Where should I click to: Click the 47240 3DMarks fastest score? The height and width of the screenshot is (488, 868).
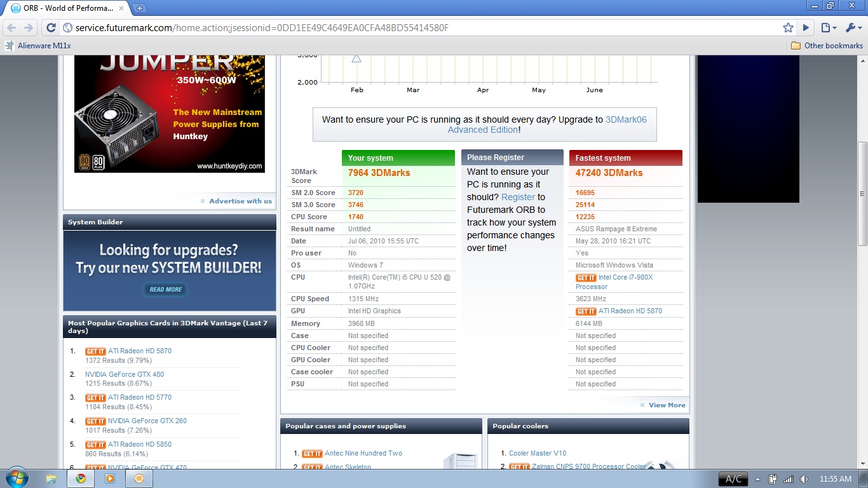pyautogui.click(x=609, y=173)
